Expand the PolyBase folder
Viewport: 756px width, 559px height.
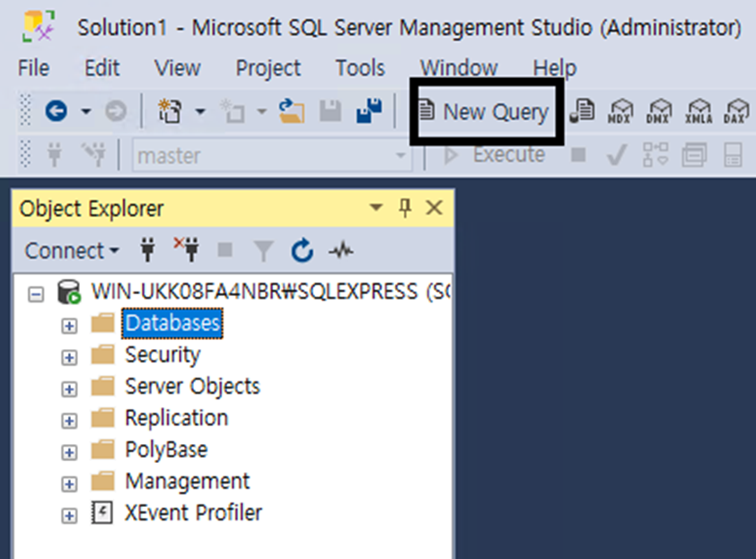coord(69,452)
